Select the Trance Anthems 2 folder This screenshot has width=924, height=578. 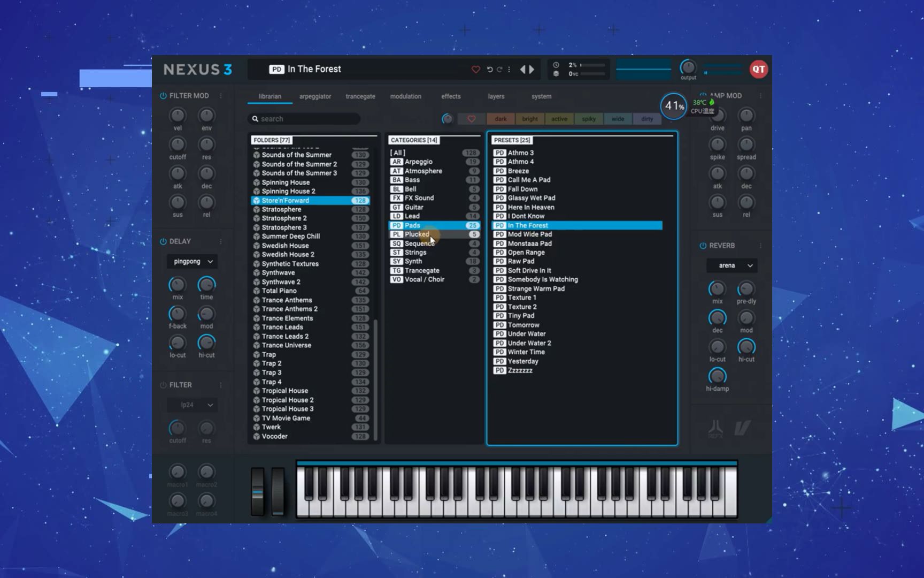[x=310, y=309]
